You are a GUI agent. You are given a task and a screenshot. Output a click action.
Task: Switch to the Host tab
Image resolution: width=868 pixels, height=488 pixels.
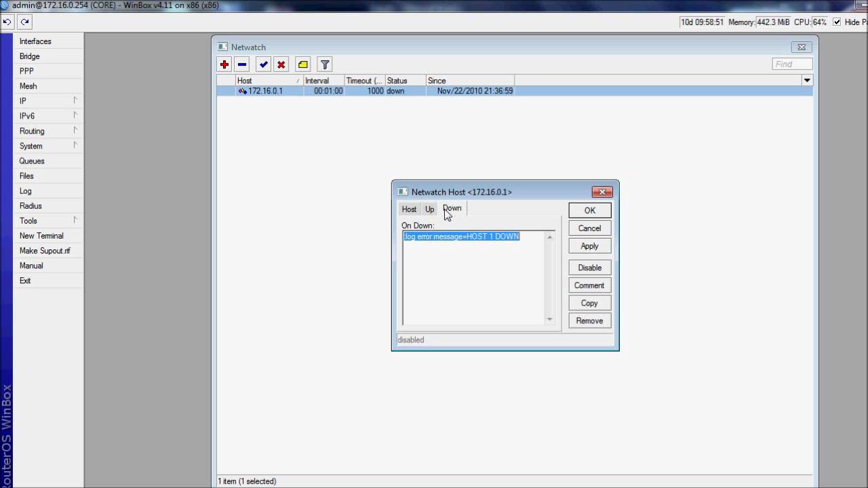click(x=409, y=209)
